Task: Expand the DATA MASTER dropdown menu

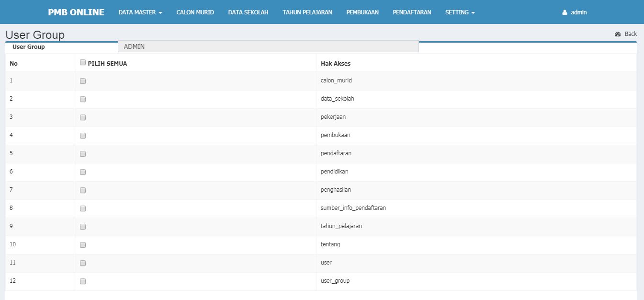Action: pyautogui.click(x=140, y=12)
